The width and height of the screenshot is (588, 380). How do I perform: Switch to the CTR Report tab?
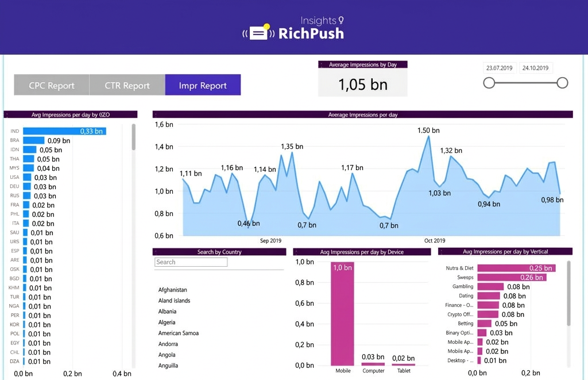127,85
